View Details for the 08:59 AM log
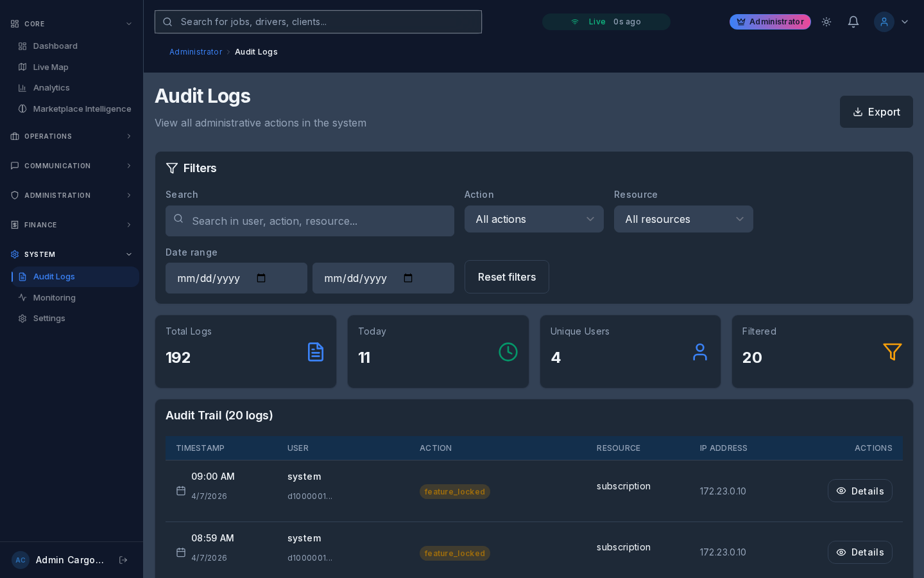Viewport: 924px width, 578px height. [859, 552]
